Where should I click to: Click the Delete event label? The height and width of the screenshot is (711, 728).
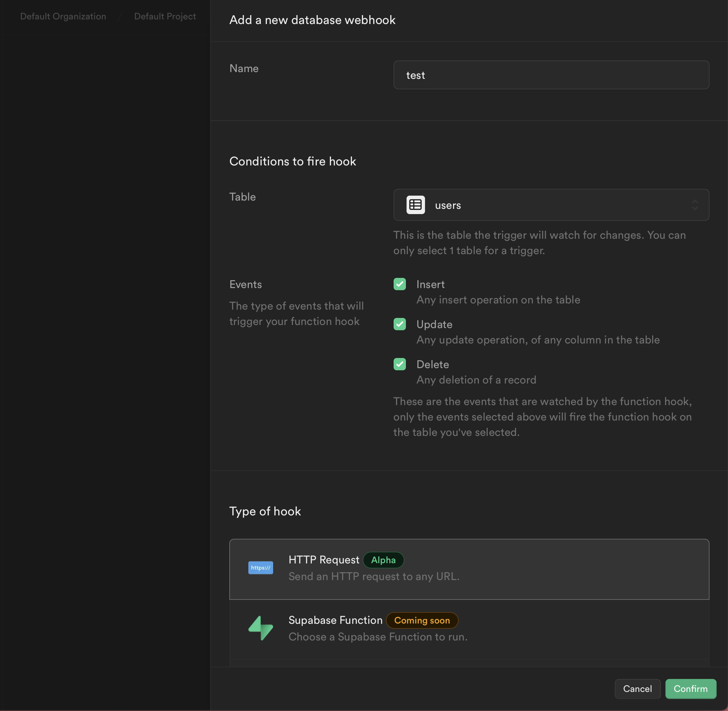pos(432,364)
